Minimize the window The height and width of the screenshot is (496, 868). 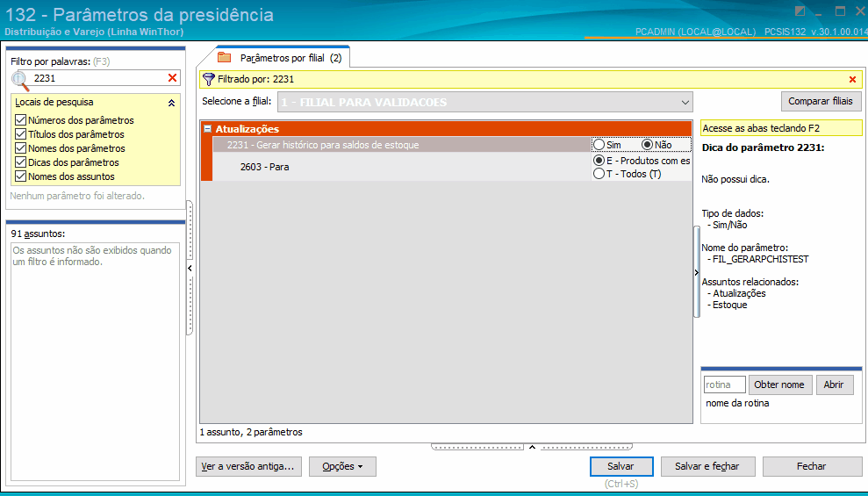pyautogui.click(x=819, y=13)
